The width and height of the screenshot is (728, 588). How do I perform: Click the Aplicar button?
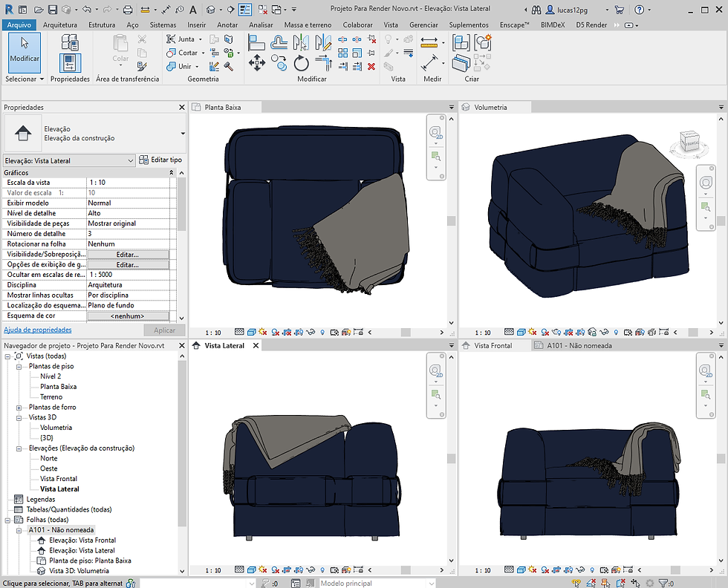tap(164, 330)
